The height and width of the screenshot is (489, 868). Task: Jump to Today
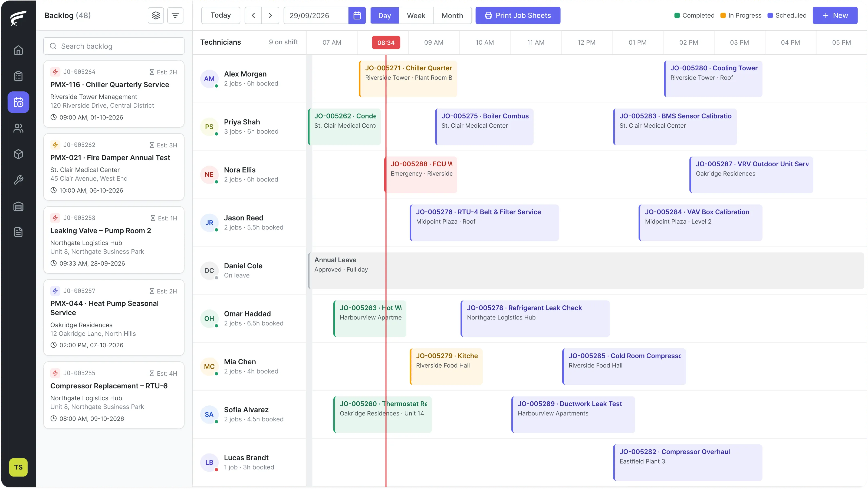pos(221,15)
